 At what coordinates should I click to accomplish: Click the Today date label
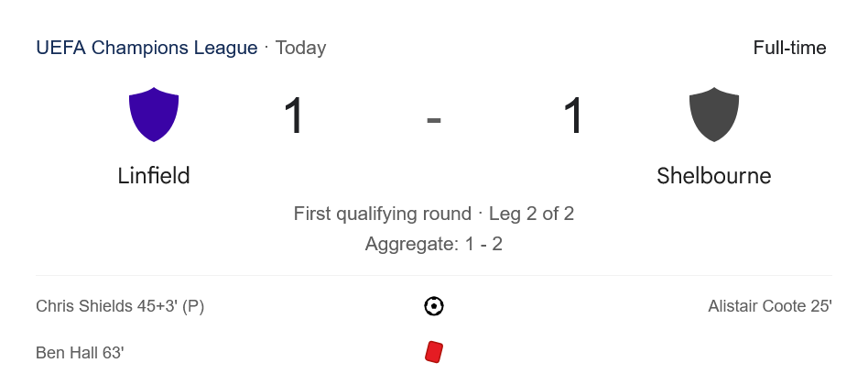tap(300, 48)
